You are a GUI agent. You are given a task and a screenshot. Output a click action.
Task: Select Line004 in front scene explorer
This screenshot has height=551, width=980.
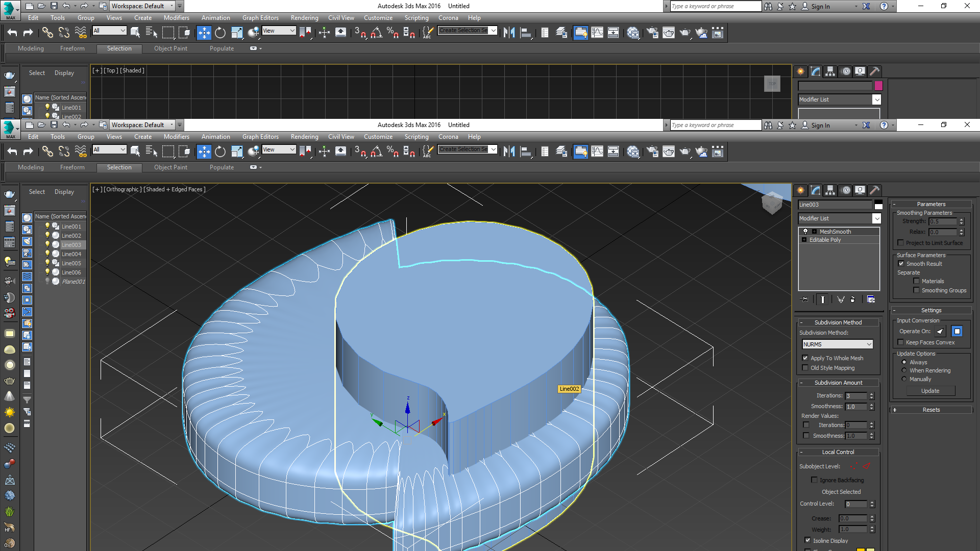(71, 254)
